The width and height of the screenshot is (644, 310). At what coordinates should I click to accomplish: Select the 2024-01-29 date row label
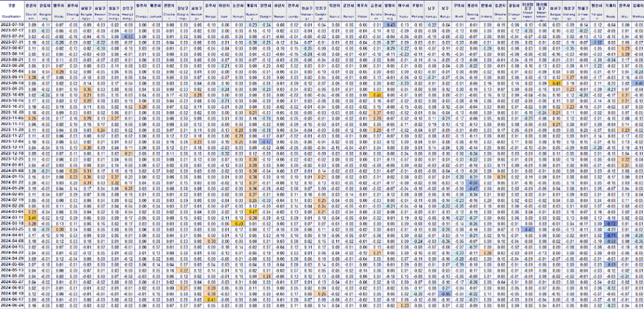[12, 188]
